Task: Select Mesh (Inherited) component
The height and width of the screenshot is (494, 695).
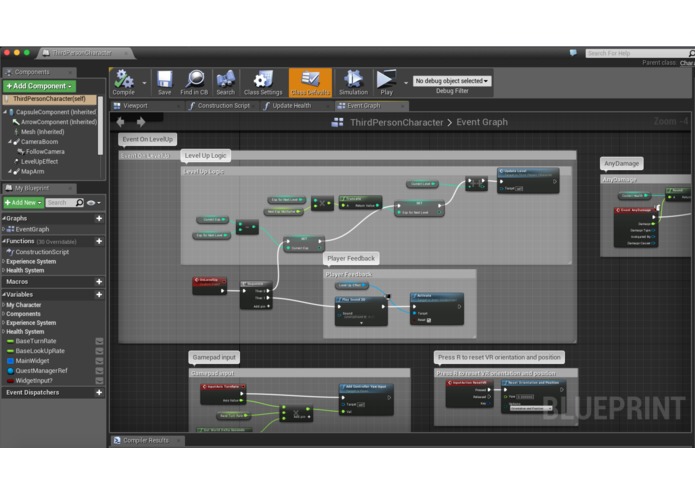Action: (42, 132)
